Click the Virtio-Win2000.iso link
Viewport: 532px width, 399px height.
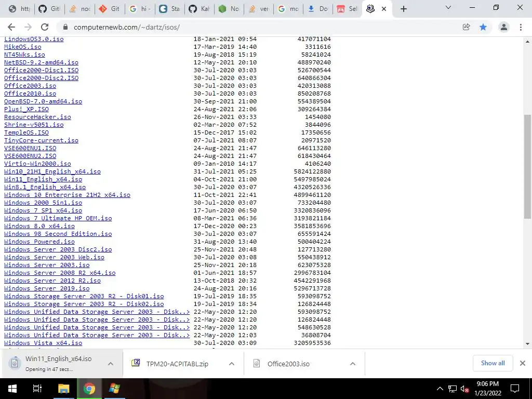click(37, 164)
